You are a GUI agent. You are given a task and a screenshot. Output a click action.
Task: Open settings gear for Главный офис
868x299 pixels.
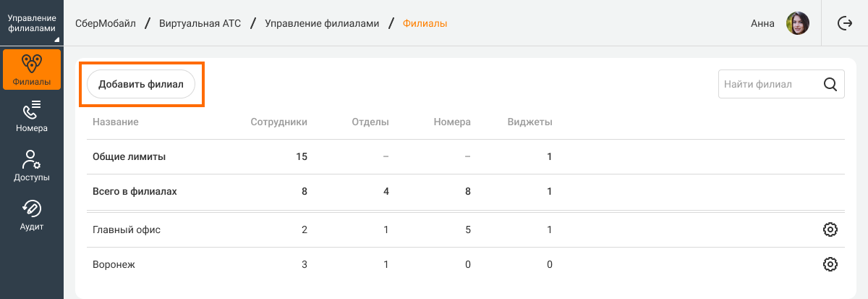pos(830,229)
